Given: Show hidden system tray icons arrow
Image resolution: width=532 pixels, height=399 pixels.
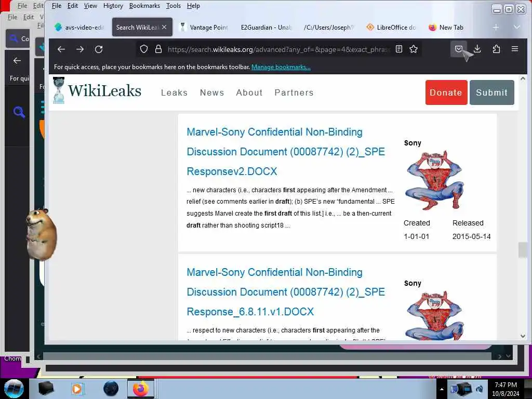Looking at the screenshot, I should click(442, 389).
